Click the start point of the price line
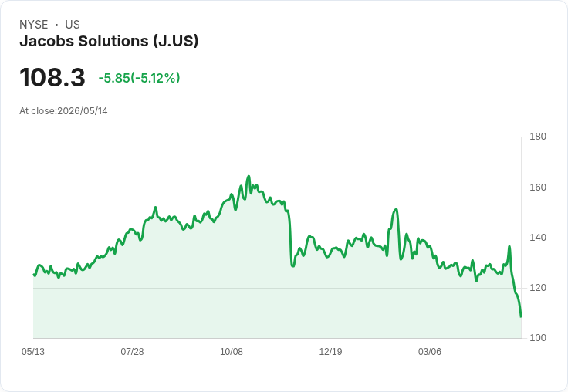The height and width of the screenshot is (392, 568). coord(34,275)
